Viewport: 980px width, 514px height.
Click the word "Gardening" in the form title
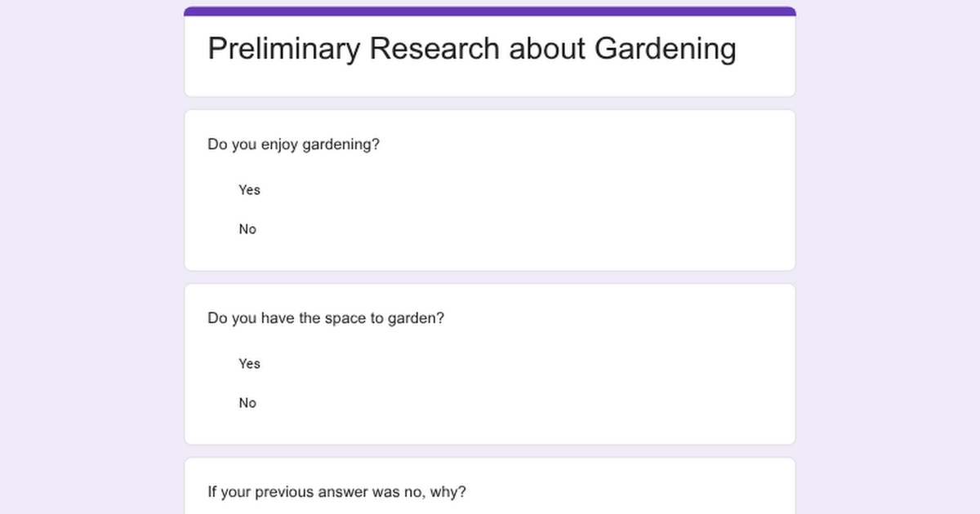pyautogui.click(x=665, y=49)
